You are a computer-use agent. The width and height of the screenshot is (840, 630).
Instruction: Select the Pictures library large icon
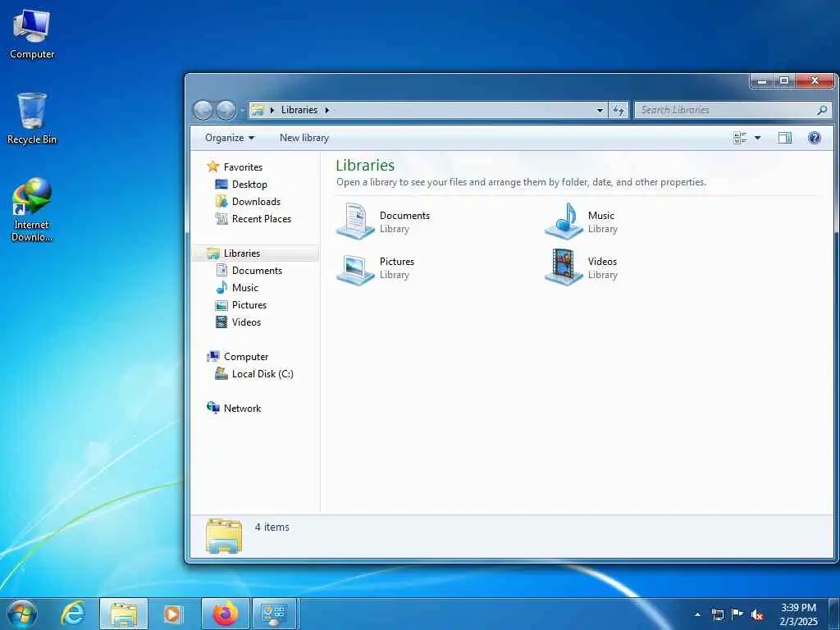(x=355, y=268)
